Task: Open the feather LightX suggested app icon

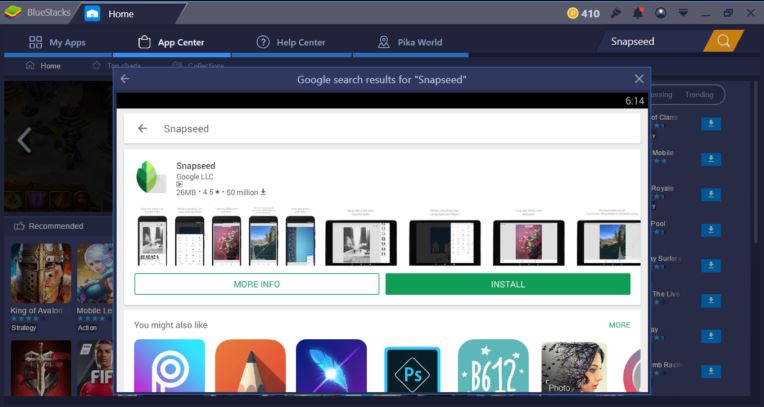Action: (x=331, y=366)
